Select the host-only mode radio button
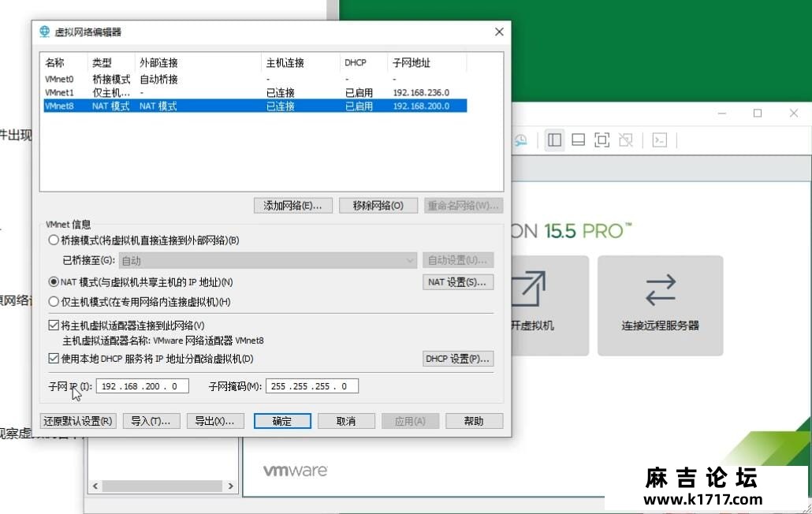Viewport: 812px width, 514px height. [x=54, y=302]
